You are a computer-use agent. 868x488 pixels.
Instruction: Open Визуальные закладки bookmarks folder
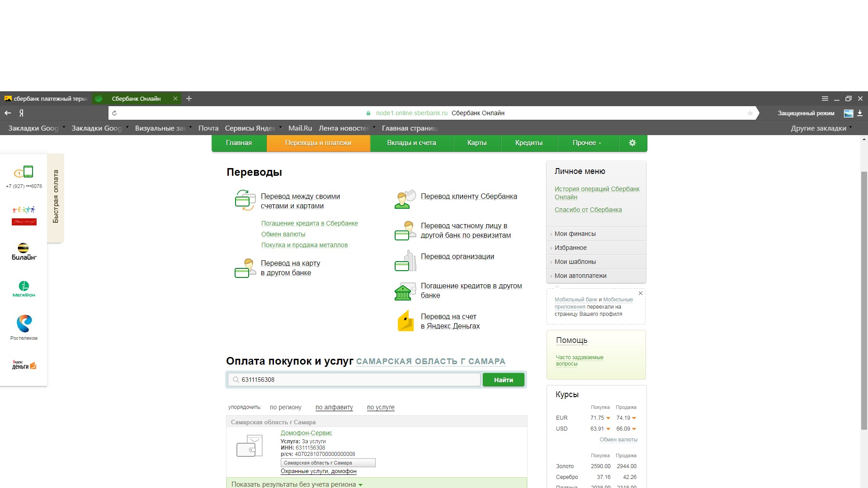[163, 128]
